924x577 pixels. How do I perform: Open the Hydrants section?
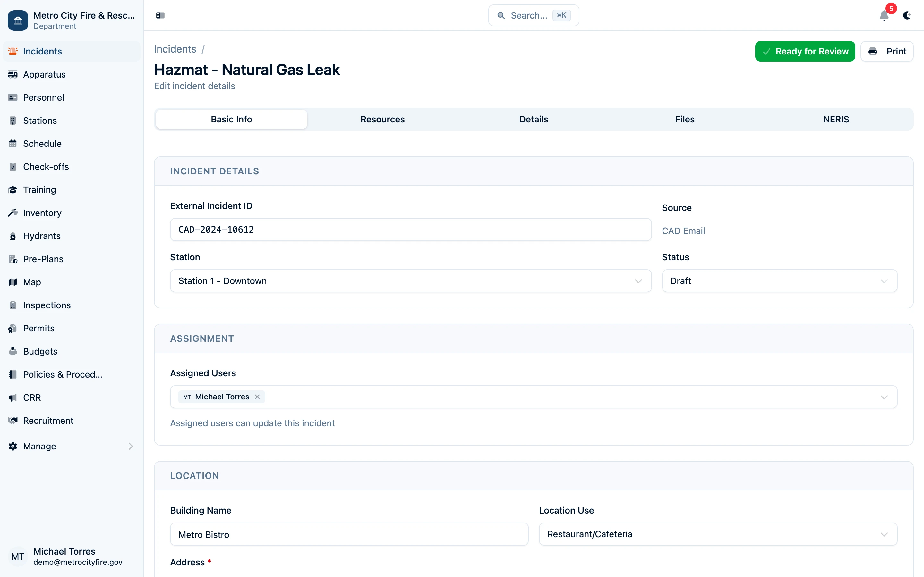(42, 236)
